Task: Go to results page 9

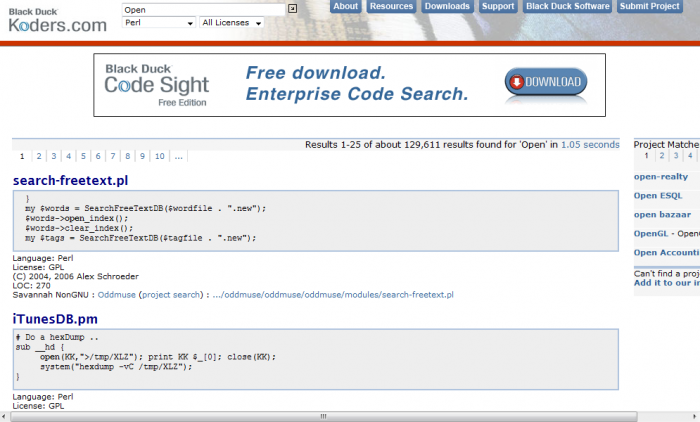Action: click(142, 156)
